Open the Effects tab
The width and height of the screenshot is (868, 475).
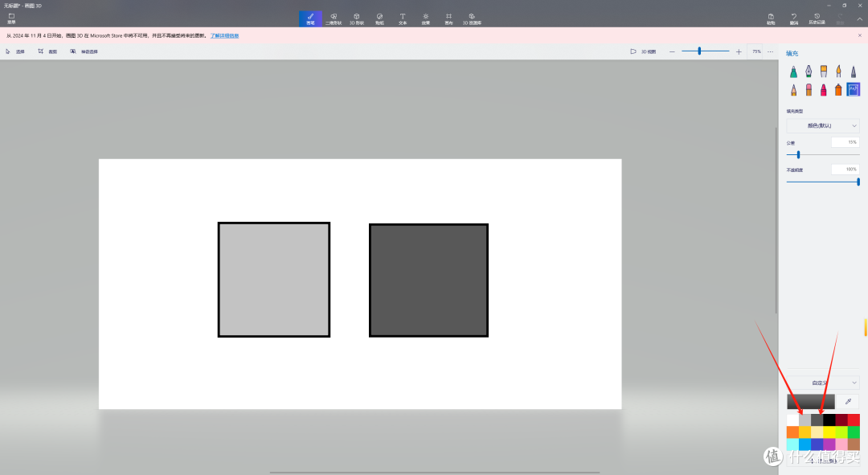coord(426,18)
